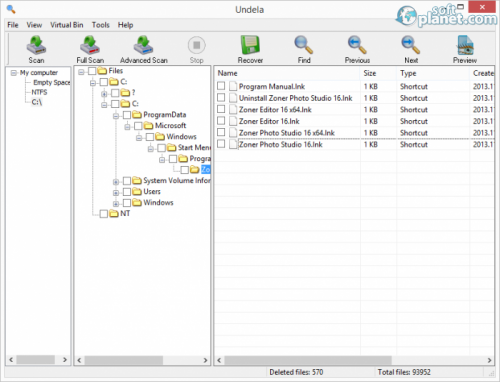The width and height of the screenshot is (500, 382).
Task: Click the file icon of Program Manual.lnk
Action: [233, 86]
